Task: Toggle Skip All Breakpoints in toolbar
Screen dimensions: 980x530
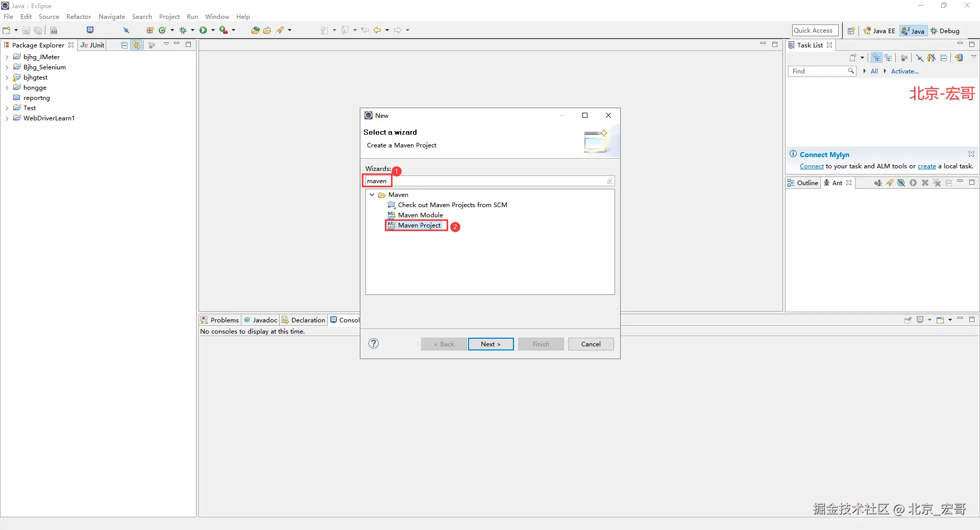Action: point(126,30)
